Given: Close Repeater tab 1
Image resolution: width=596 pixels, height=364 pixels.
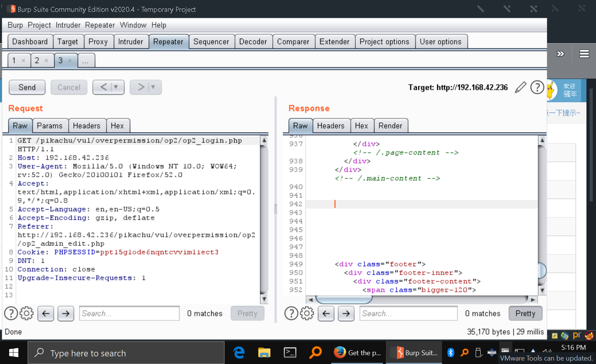Looking at the screenshot, I should click(x=23, y=61).
